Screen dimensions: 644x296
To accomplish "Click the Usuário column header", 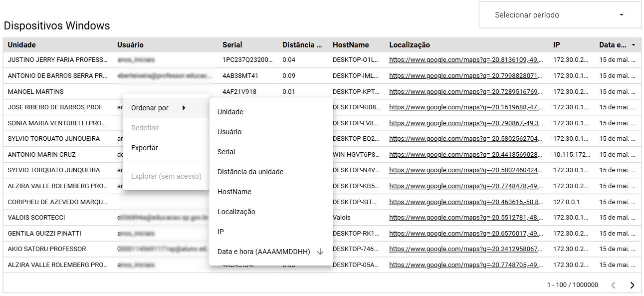I will 130,45.
